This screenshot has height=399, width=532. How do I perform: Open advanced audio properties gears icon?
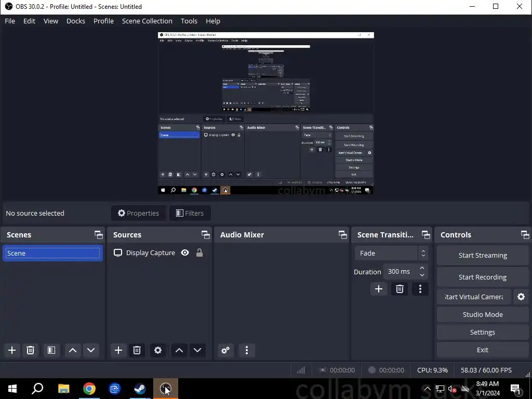[225, 350]
